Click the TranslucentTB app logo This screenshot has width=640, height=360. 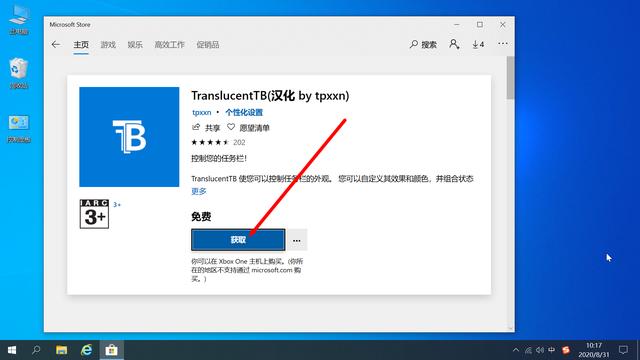pos(129,137)
